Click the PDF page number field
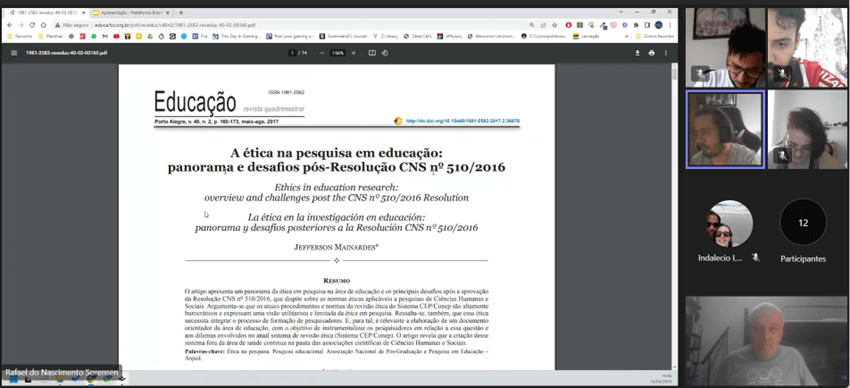The width and height of the screenshot is (850, 388). [x=293, y=53]
